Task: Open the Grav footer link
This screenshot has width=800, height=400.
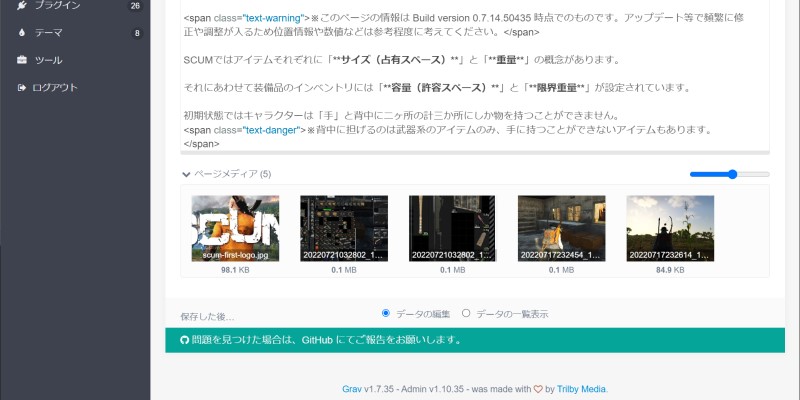Action: pos(352,389)
